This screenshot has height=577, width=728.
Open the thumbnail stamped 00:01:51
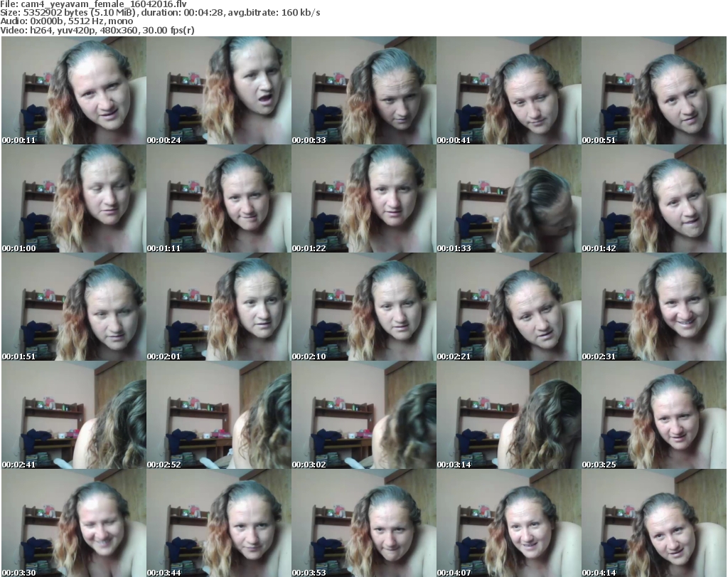(x=74, y=307)
